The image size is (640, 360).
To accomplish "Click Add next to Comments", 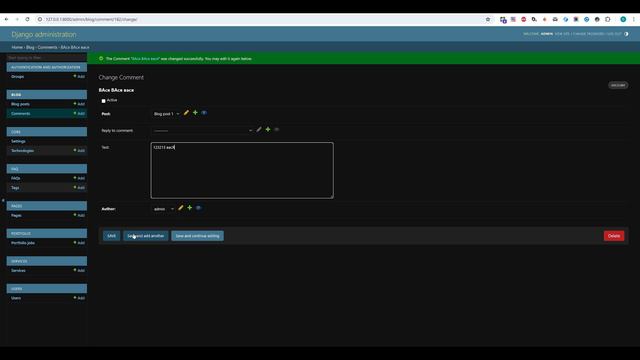I will pyautogui.click(x=79, y=113).
